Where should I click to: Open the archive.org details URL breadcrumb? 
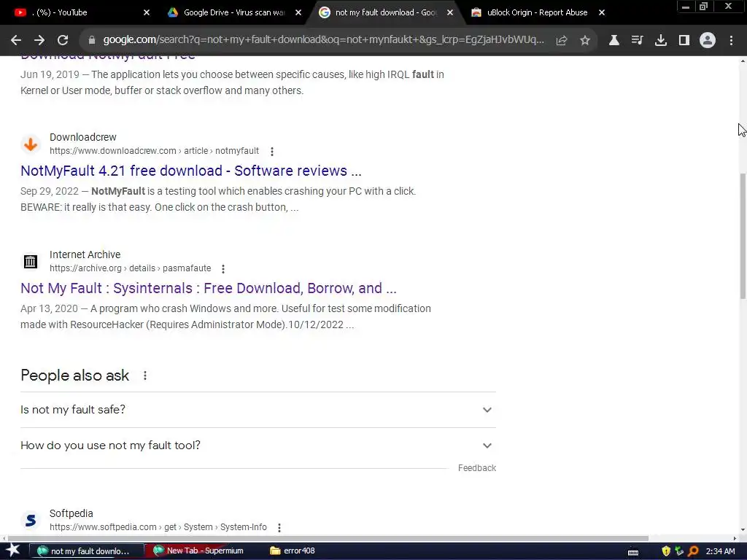(130, 268)
